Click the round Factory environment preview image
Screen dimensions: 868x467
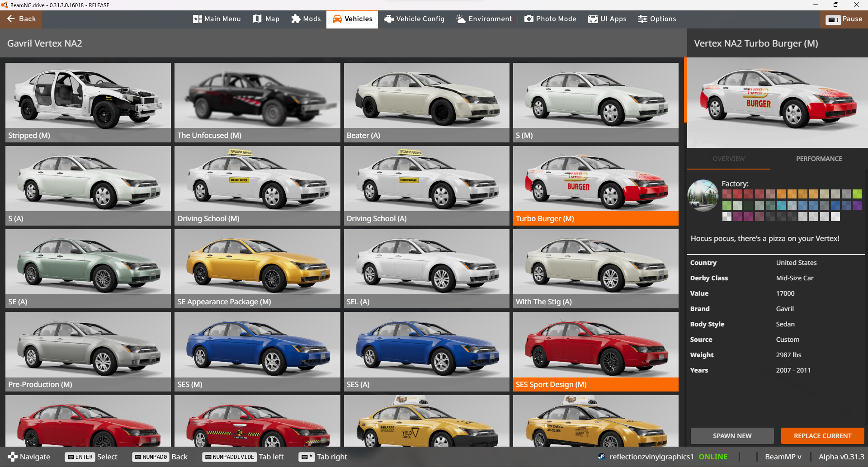(x=703, y=196)
